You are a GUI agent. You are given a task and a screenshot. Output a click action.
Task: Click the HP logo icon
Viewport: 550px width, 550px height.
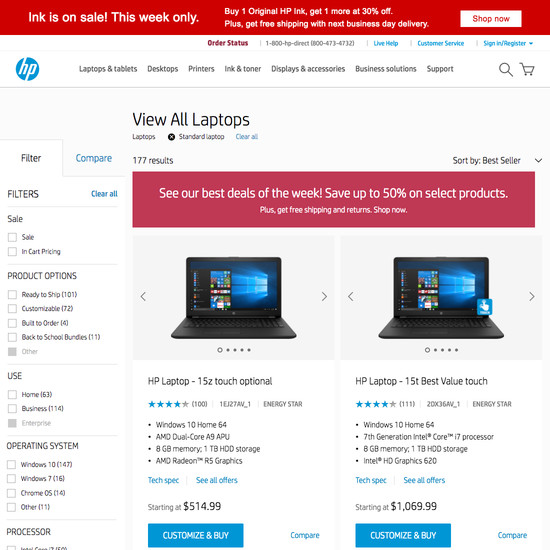tap(27, 69)
